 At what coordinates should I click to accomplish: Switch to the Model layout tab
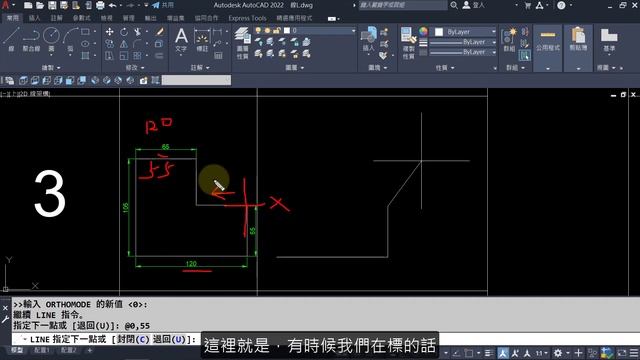(17, 350)
